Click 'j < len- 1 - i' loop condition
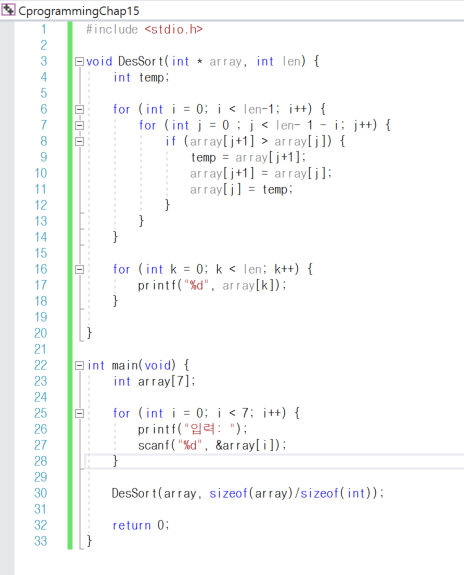This screenshot has height=575, width=464. (x=295, y=125)
